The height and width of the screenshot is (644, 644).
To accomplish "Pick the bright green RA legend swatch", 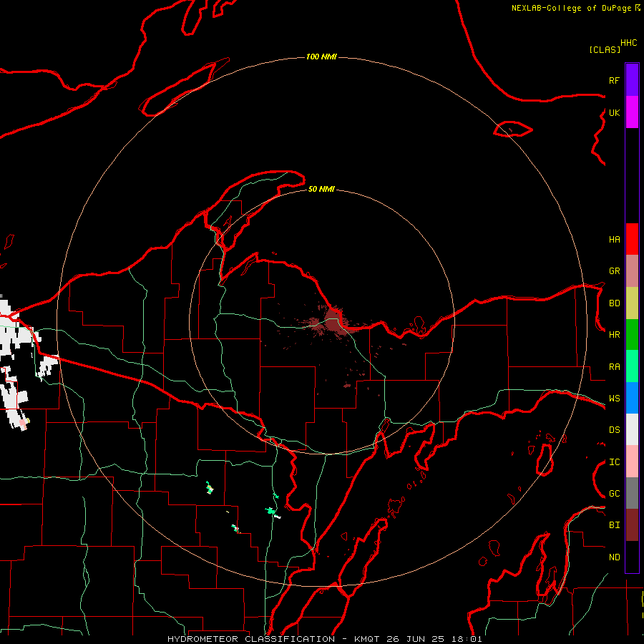I will tap(632, 366).
